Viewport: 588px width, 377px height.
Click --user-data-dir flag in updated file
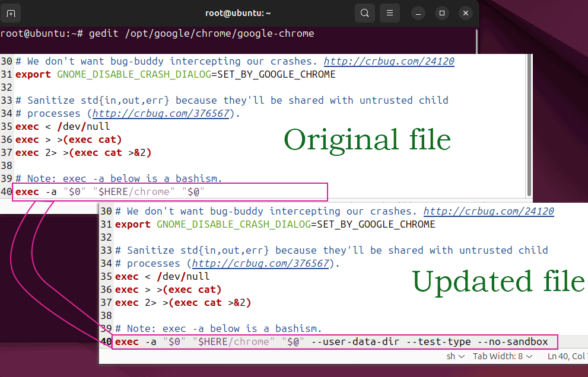pyautogui.click(x=355, y=341)
